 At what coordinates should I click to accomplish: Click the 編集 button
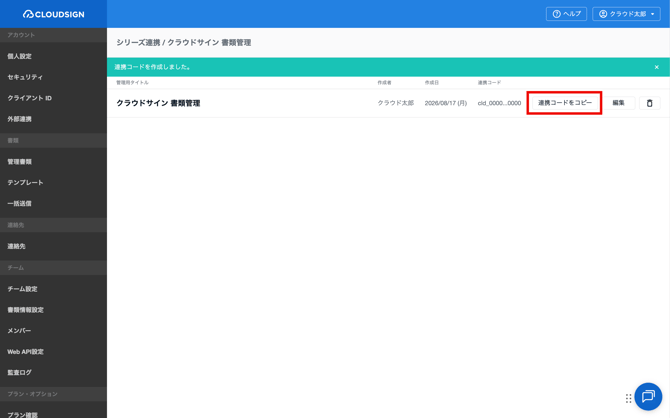tap(618, 103)
